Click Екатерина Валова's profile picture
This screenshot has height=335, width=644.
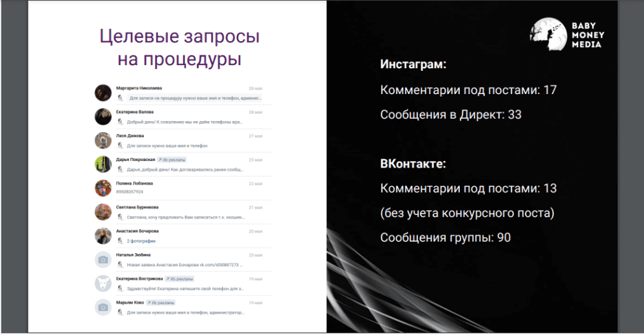(103, 117)
